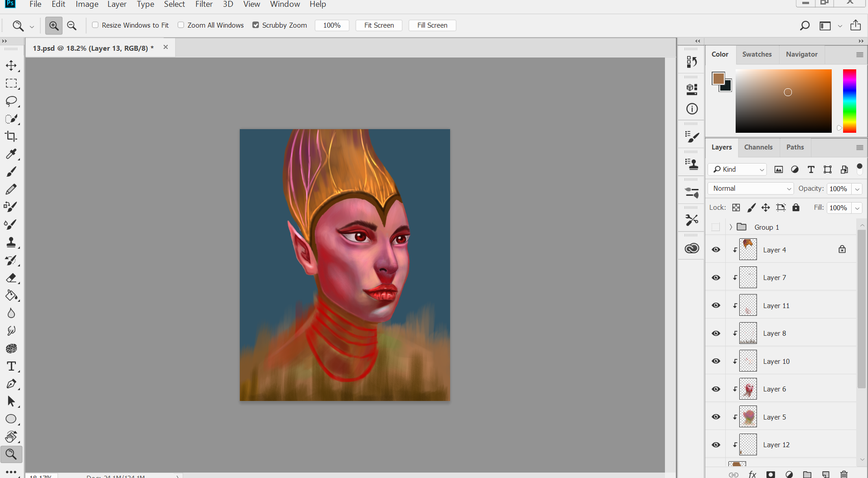Open the Zoom tool preset dropdown
This screenshot has height=478, width=868.
[32, 26]
